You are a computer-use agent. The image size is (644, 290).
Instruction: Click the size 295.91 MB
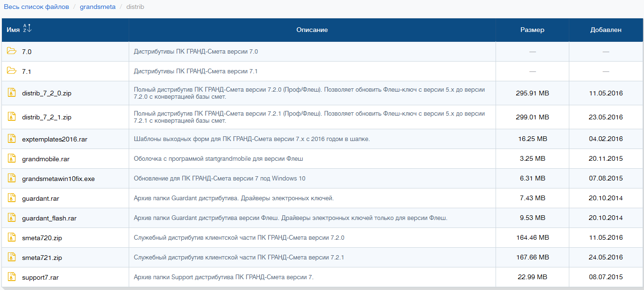[x=532, y=93]
